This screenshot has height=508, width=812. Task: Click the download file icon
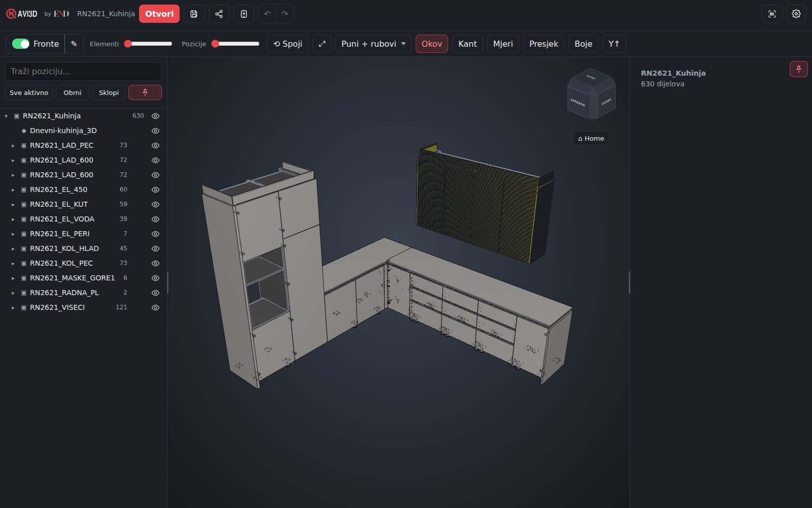pos(244,14)
